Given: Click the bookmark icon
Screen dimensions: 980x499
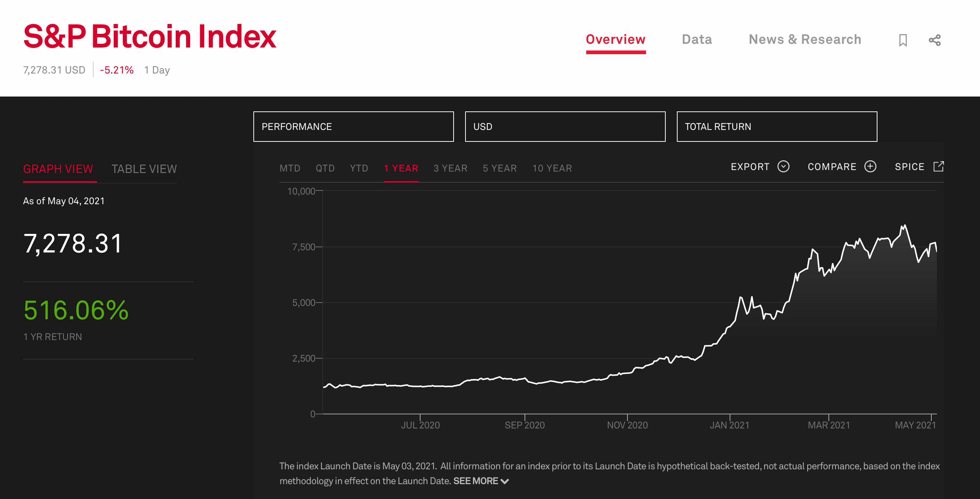Looking at the screenshot, I should [x=903, y=40].
